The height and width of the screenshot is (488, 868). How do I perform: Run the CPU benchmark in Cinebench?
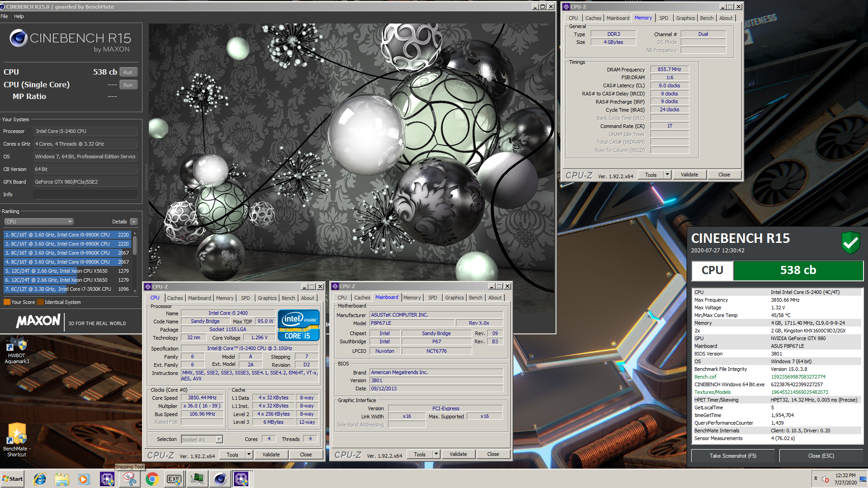(128, 72)
